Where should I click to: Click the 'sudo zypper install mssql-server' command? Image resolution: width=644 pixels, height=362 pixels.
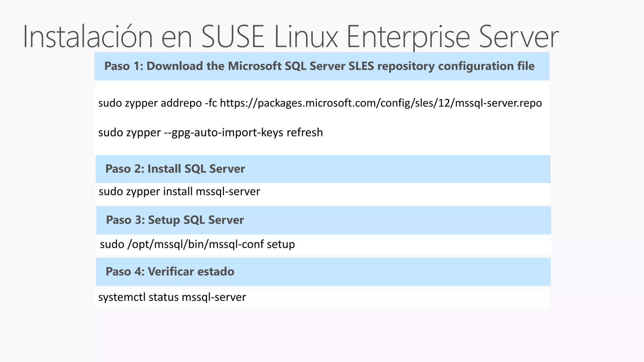pos(179,191)
